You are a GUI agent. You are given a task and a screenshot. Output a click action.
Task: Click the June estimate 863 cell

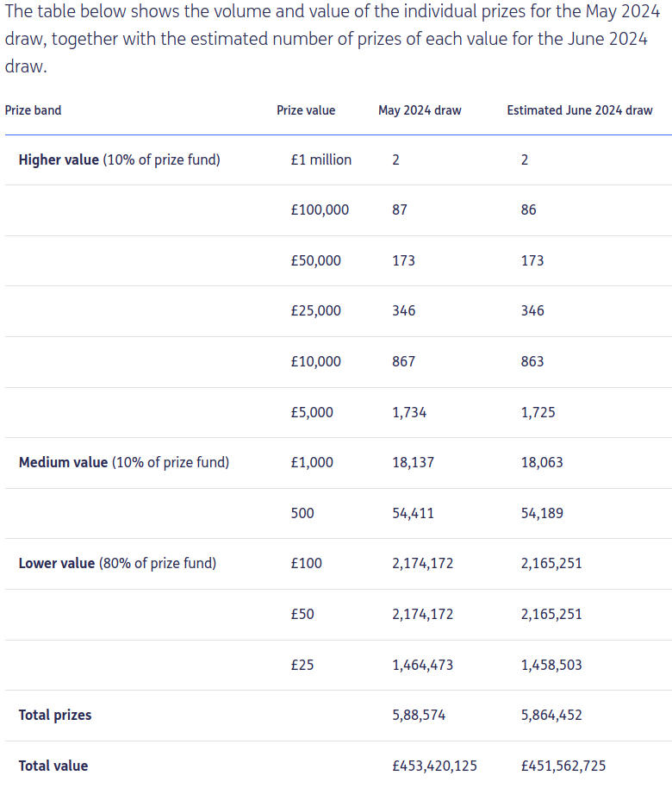532,361
